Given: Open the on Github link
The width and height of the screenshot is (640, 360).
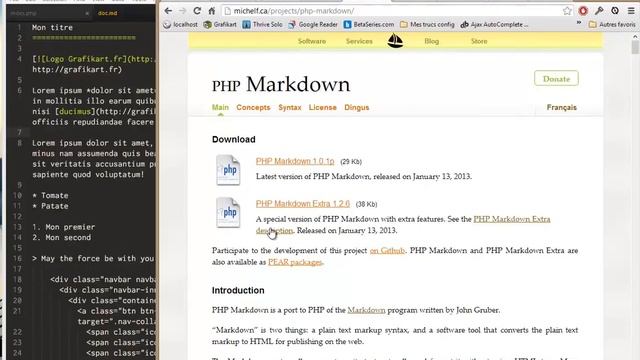Looking at the screenshot, I should [387, 251].
